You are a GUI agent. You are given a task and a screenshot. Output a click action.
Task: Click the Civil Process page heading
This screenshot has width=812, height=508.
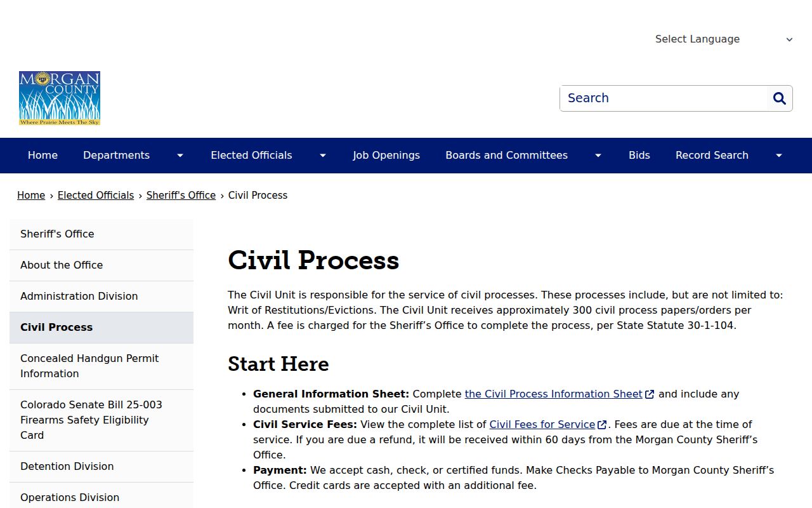click(313, 260)
